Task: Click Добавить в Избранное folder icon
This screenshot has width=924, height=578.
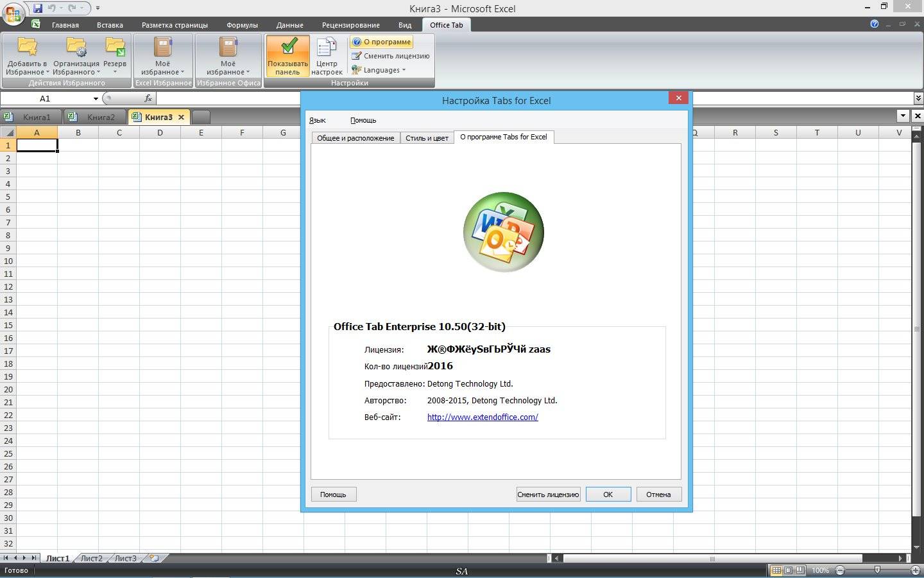Action: coord(28,47)
